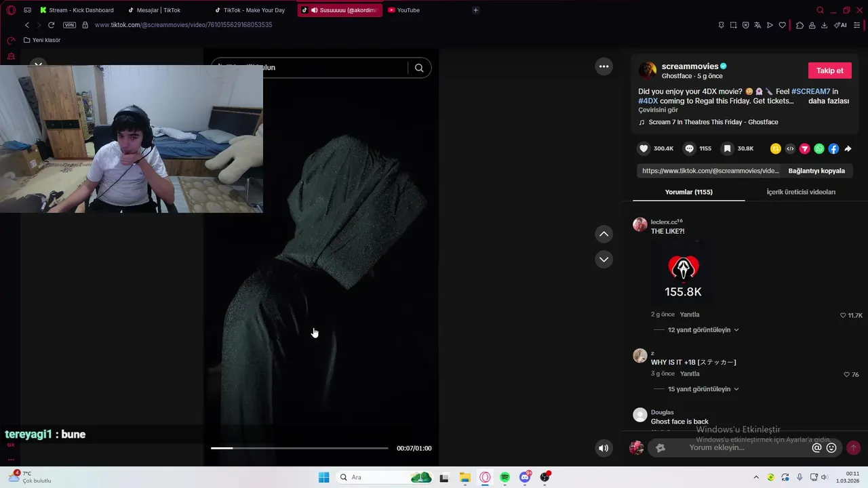Reply to leclerx.cc with Yanıtla

pyautogui.click(x=690, y=314)
